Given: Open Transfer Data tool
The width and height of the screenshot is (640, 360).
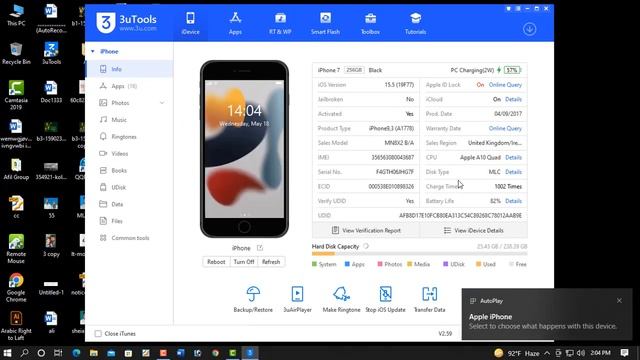Looking at the screenshot, I should coord(429,299).
